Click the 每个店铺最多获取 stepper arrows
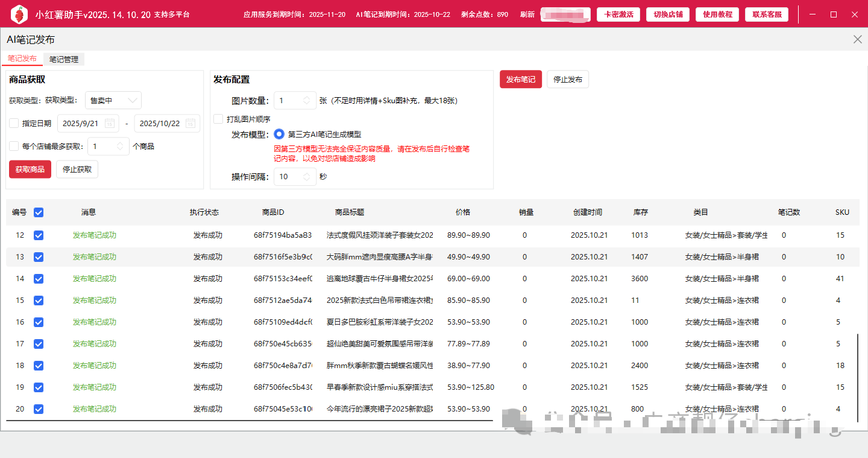Viewport: 868px width, 458px height. click(120, 146)
